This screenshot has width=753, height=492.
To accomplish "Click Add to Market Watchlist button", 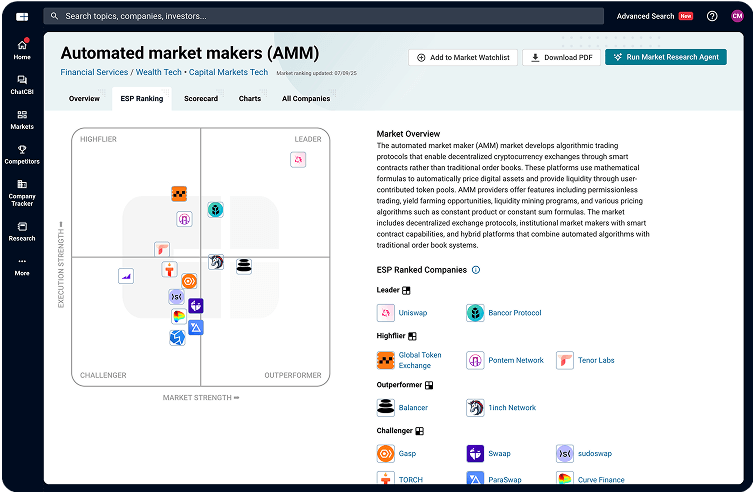I will tap(462, 58).
